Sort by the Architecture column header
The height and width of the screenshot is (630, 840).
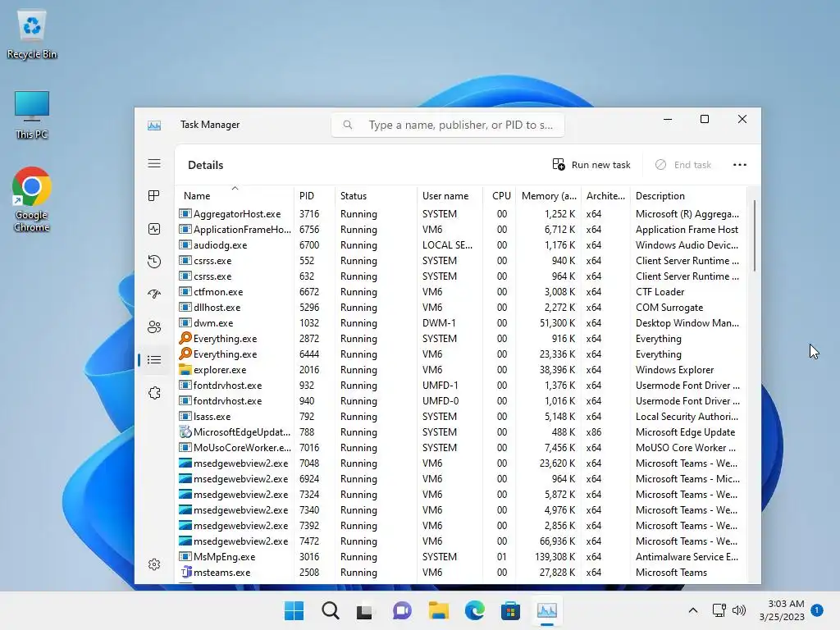[x=606, y=196]
